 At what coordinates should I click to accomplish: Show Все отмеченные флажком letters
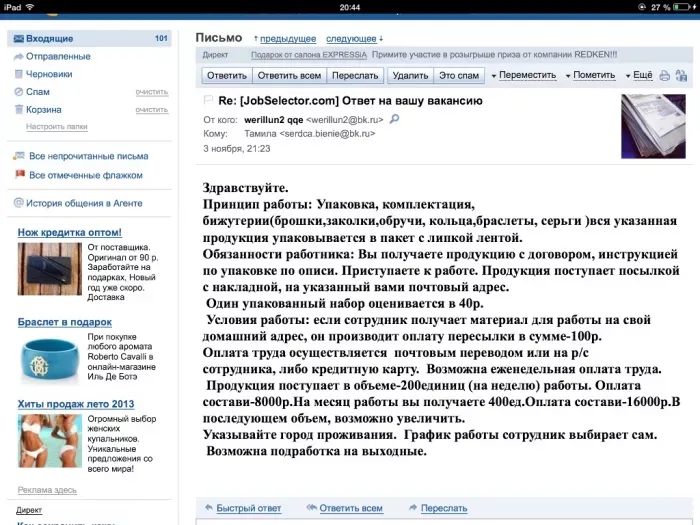pos(86,175)
